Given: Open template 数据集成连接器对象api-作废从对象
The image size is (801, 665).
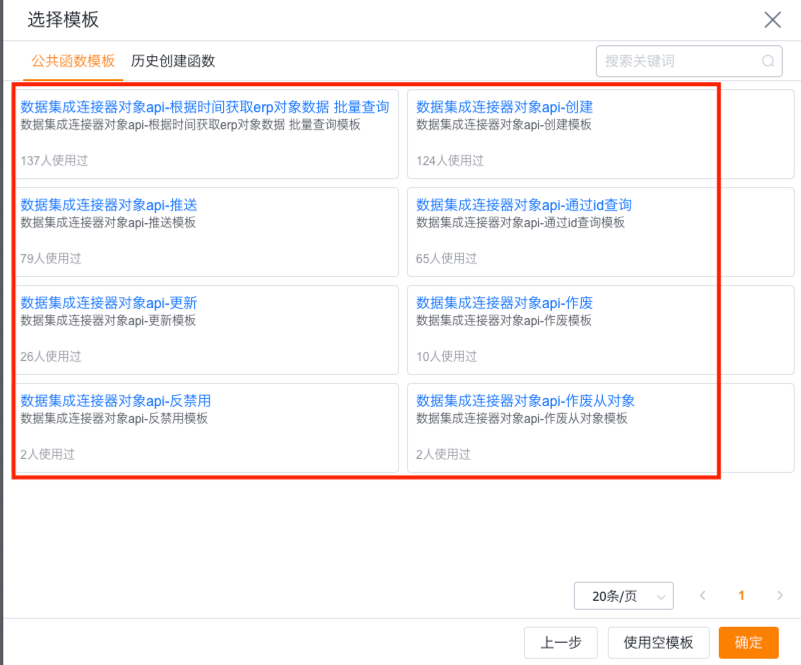Looking at the screenshot, I should click(525, 401).
